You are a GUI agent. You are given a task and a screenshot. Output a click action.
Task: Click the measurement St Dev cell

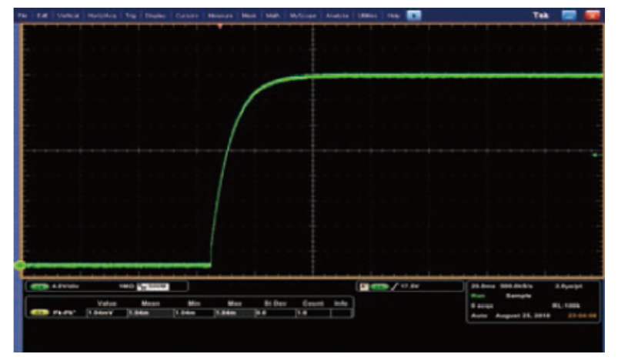click(x=275, y=312)
